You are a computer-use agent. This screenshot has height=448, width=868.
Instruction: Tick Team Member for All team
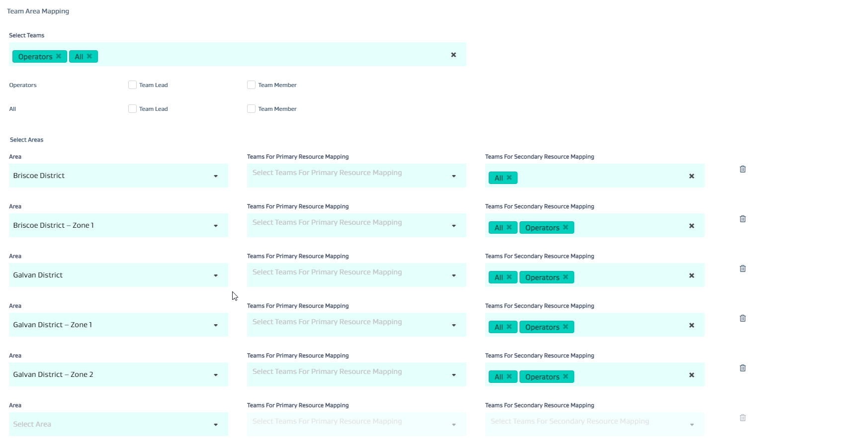(x=251, y=109)
